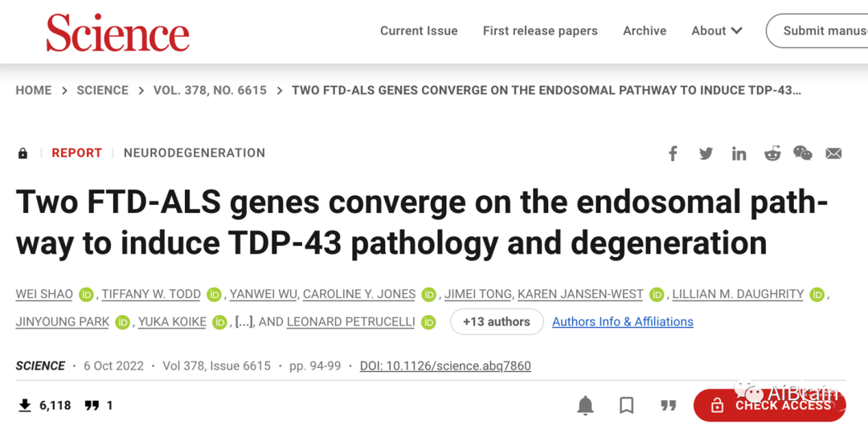
Task: Share article on Facebook icon
Action: tap(673, 153)
